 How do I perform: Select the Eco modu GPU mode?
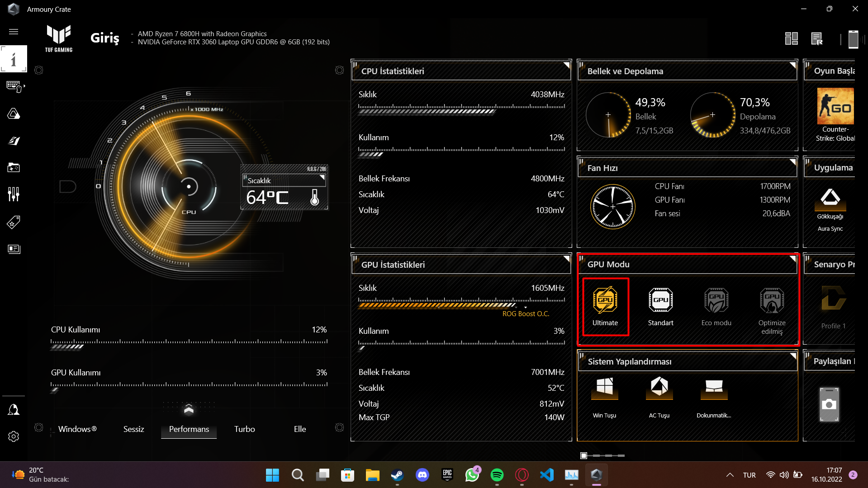[716, 307]
